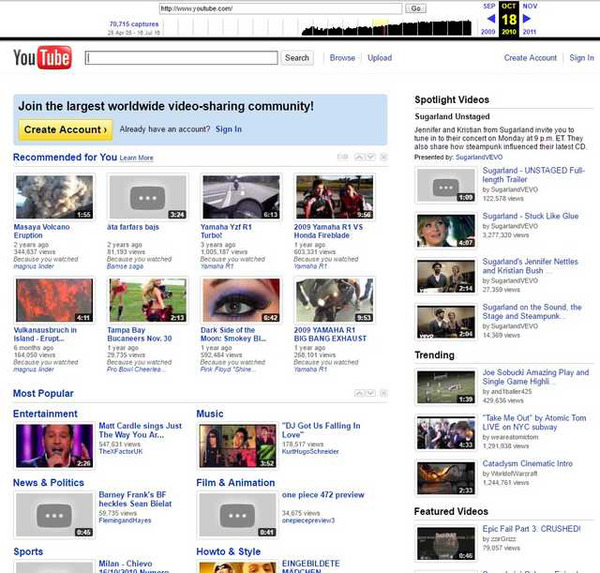Open "Take Me Out" by Atomic Tom link

pos(534,423)
